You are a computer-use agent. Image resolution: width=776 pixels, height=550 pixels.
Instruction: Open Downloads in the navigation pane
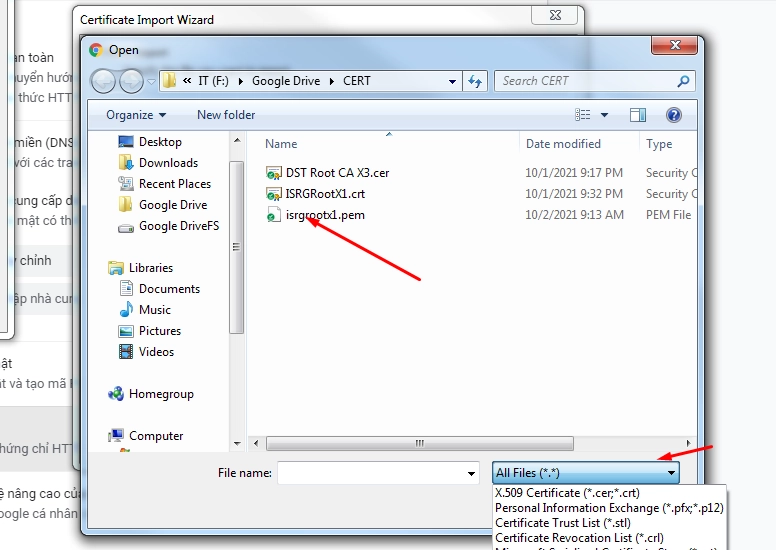point(168,163)
